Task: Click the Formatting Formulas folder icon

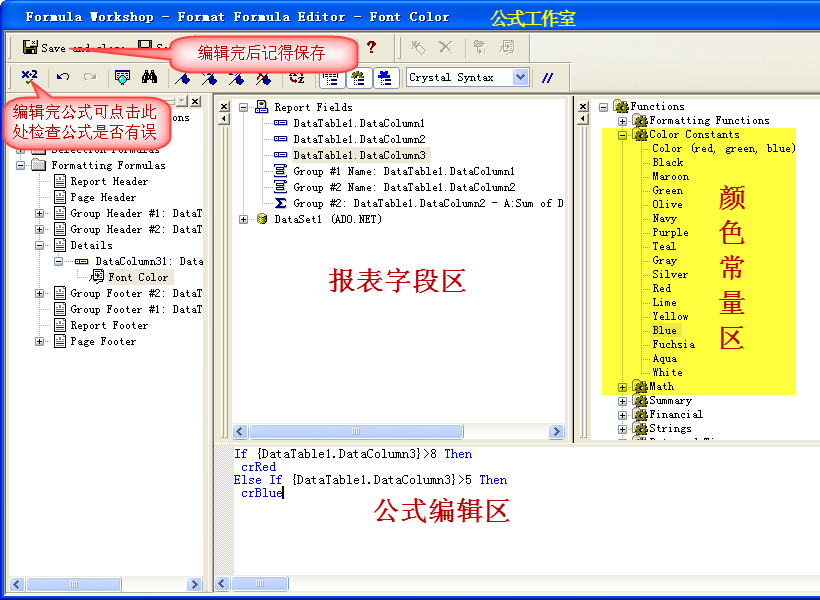Action: coord(39,165)
